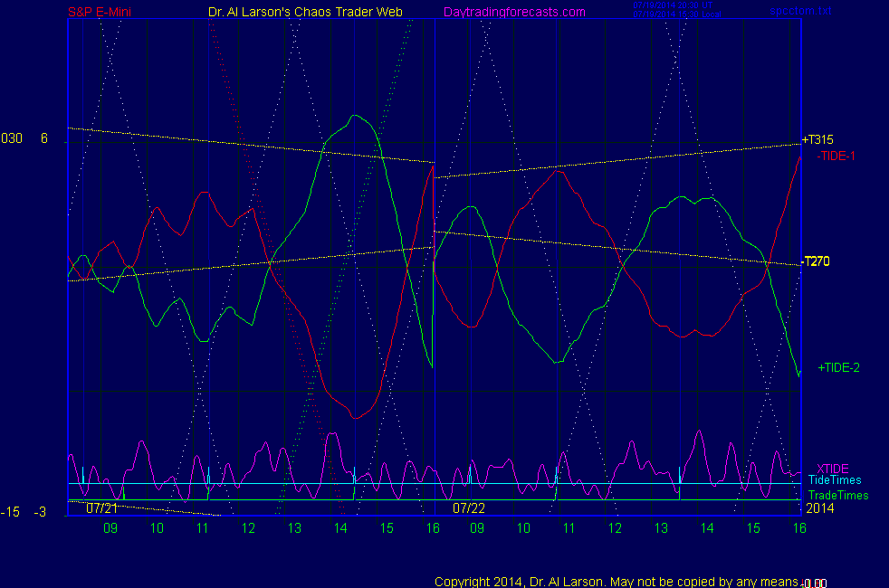Click the 09 hour label for 07/22
889x588 pixels.
(477, 528)
